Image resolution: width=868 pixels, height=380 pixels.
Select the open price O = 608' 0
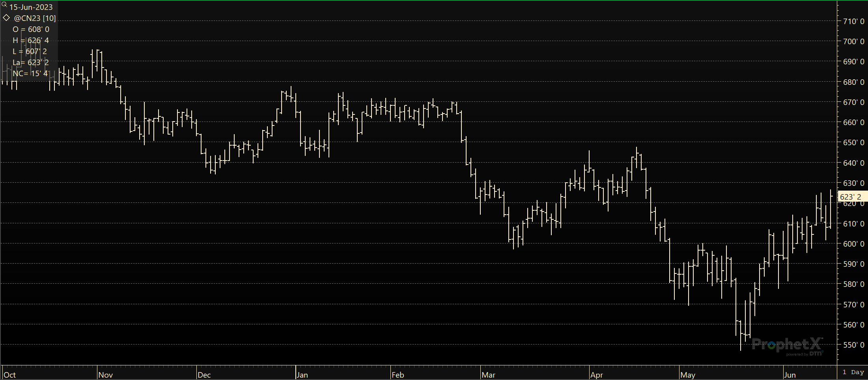[x=31, y=29]
